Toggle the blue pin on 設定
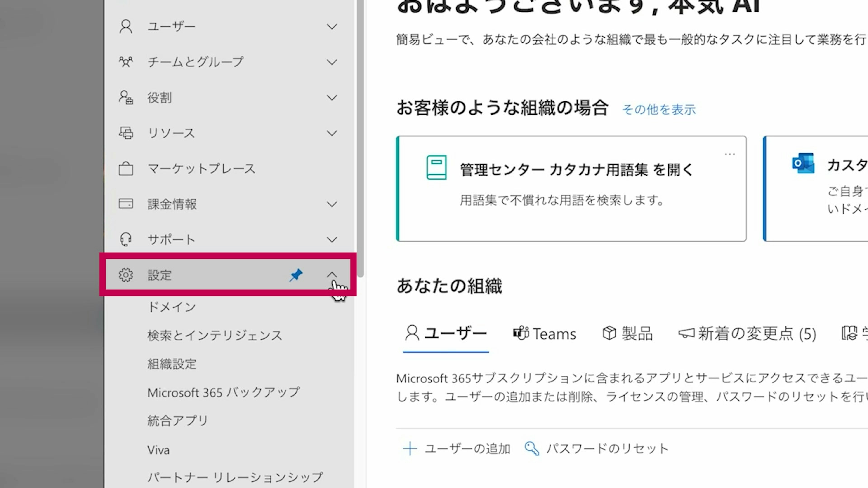 pyautogui.click(x=296, y=275)
